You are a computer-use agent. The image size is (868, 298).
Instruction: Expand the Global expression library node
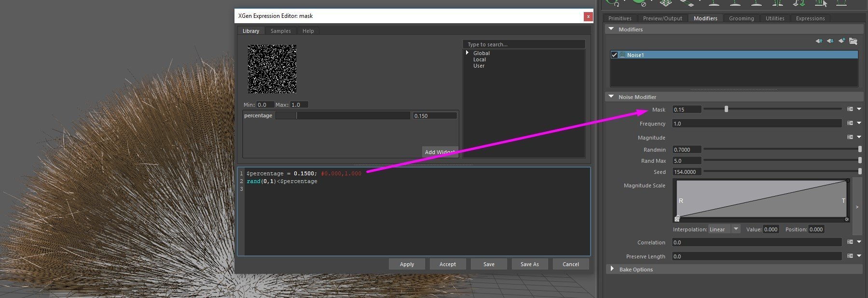[467, 53]
